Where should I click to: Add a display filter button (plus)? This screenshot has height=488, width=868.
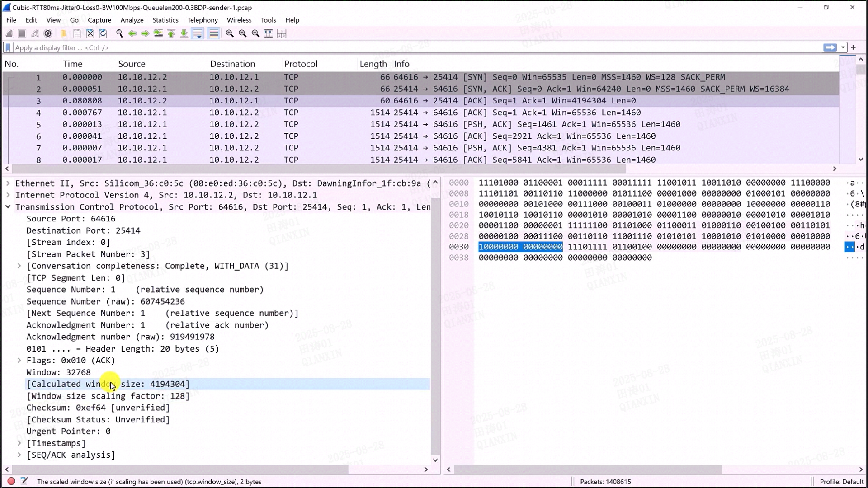pos(854,47)
